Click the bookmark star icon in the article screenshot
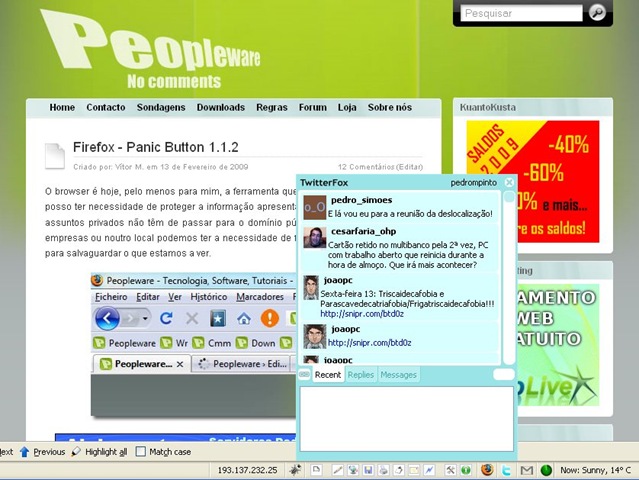 coord(218,319)
